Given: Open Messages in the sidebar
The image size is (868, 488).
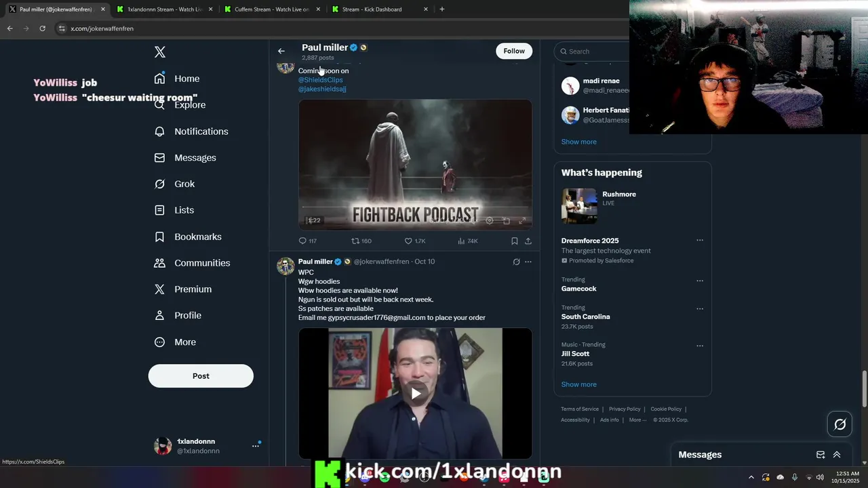Looking at the screenshot, I should coord(185,158).
